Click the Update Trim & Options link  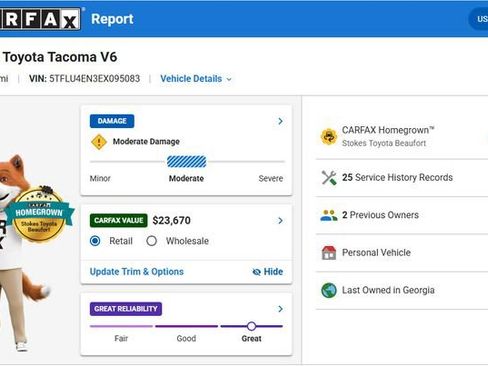point(137,272)
